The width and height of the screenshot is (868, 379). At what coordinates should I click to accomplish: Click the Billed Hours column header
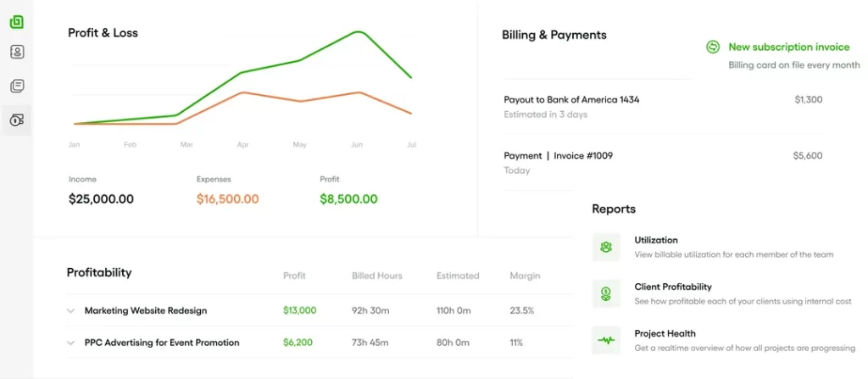point(377,276)
